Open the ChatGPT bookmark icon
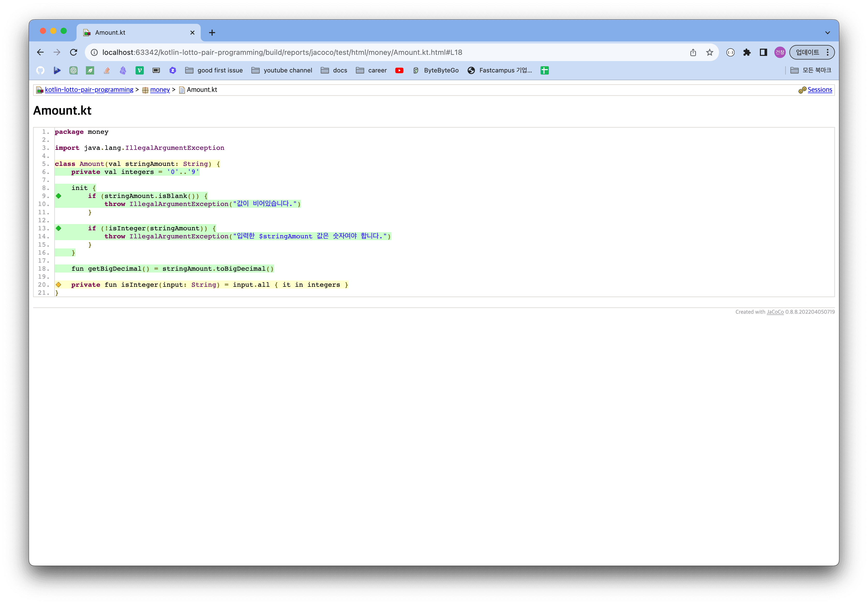This screenshot has height=604, width=868. coord(73,70)
